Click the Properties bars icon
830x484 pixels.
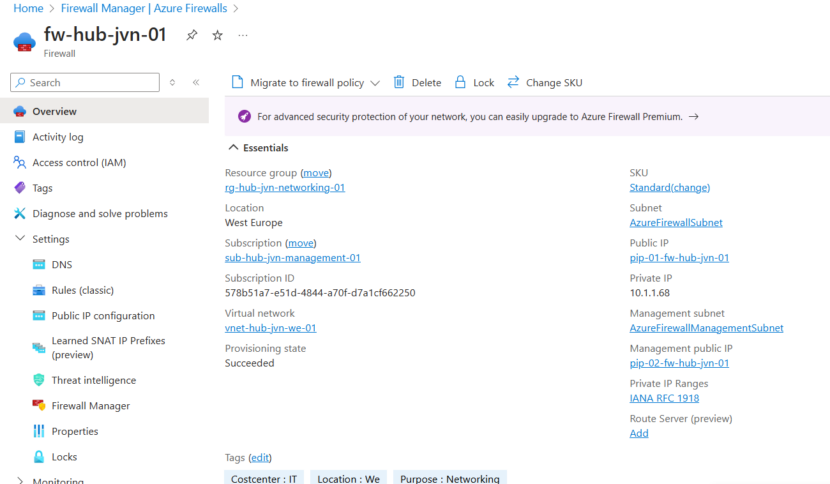pyautogui.click(x=39, y=431)
